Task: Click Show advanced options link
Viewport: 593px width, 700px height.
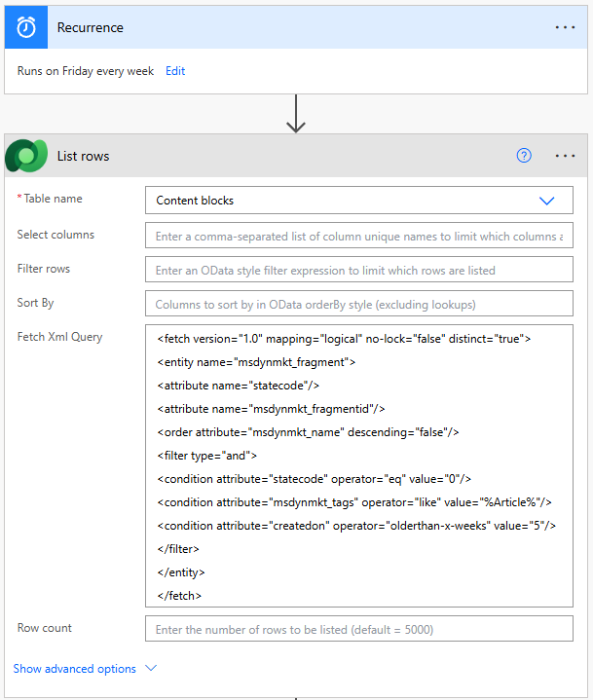Action: [74, 669]
